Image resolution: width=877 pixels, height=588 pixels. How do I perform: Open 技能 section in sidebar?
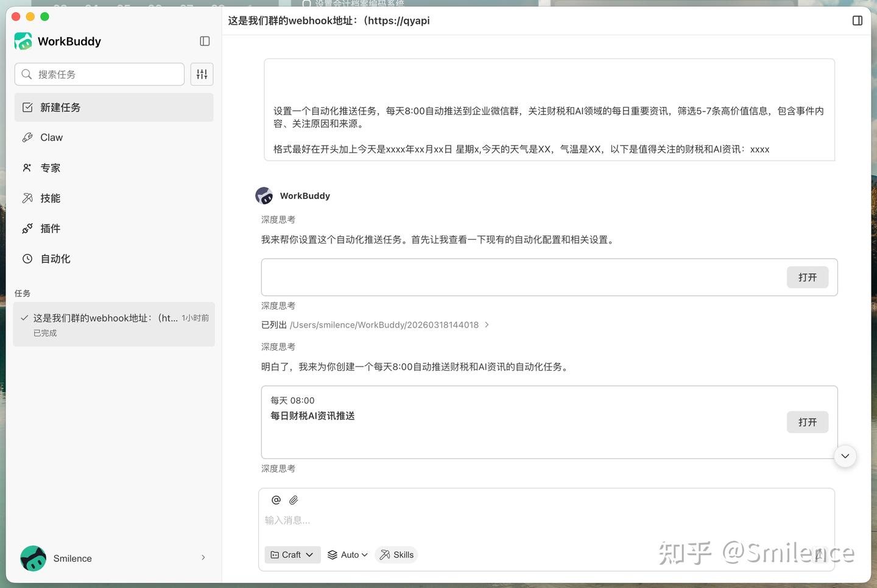coord(114,198)
